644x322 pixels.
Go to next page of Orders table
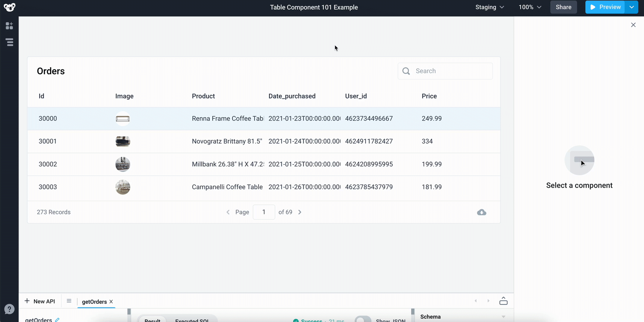click(300, 212)
